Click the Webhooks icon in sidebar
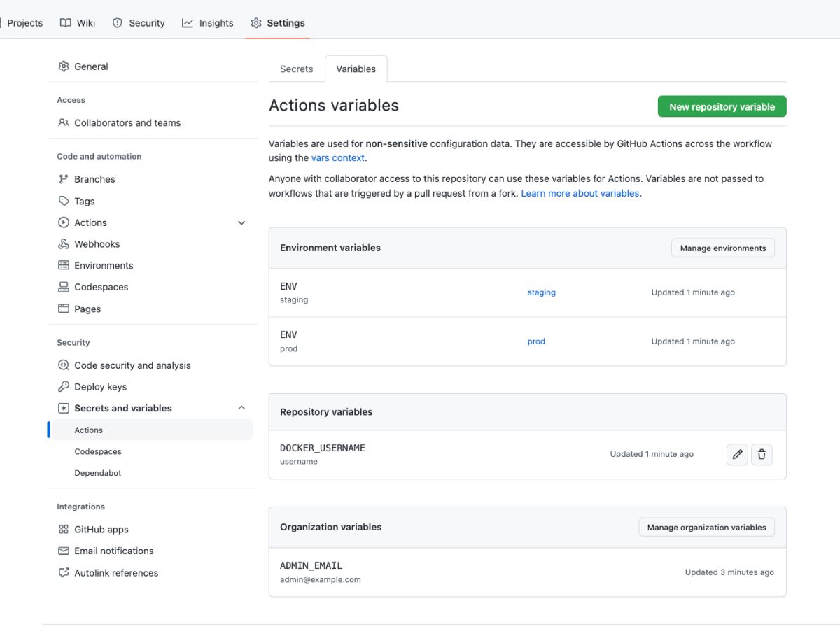Image resolution: width=840 pixels, height=643 pixels. [64, 244]
